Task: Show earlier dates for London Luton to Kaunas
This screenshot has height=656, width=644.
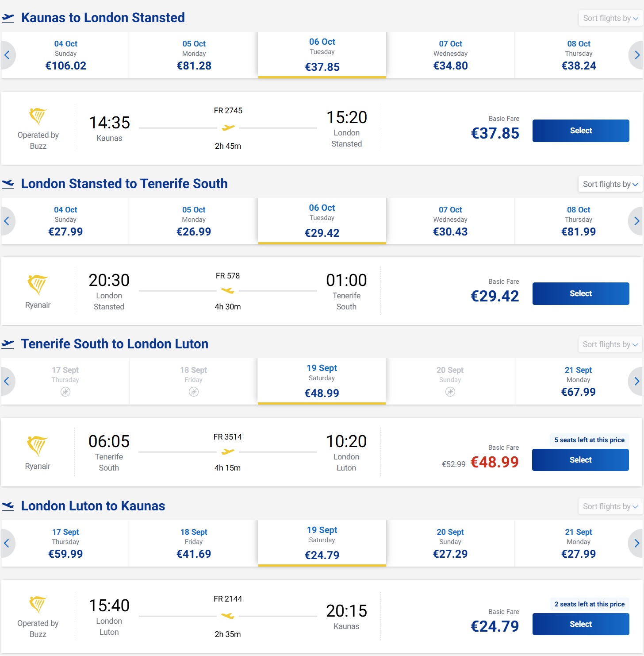Action: (8, 543)
